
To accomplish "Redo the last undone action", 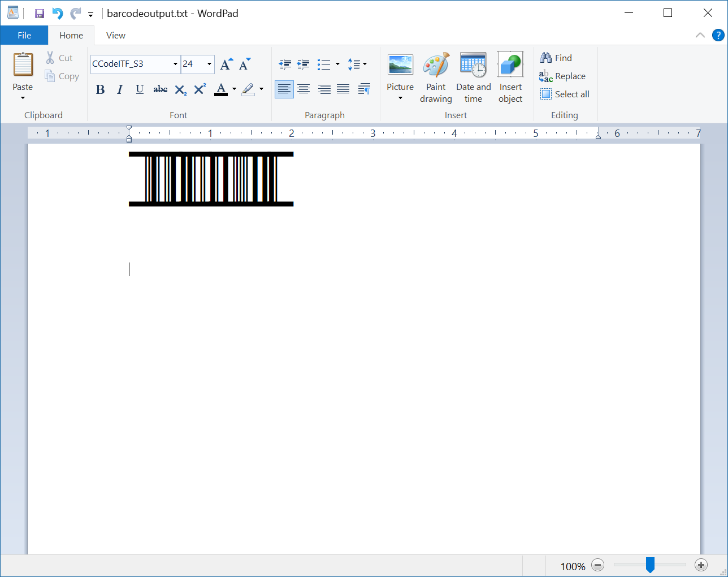I will 75,14.
